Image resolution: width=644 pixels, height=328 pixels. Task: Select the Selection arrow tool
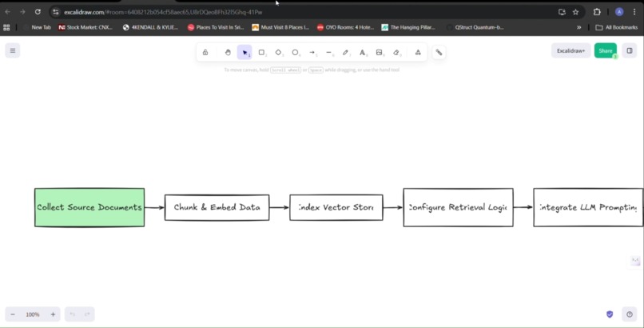tap(244, 52)
